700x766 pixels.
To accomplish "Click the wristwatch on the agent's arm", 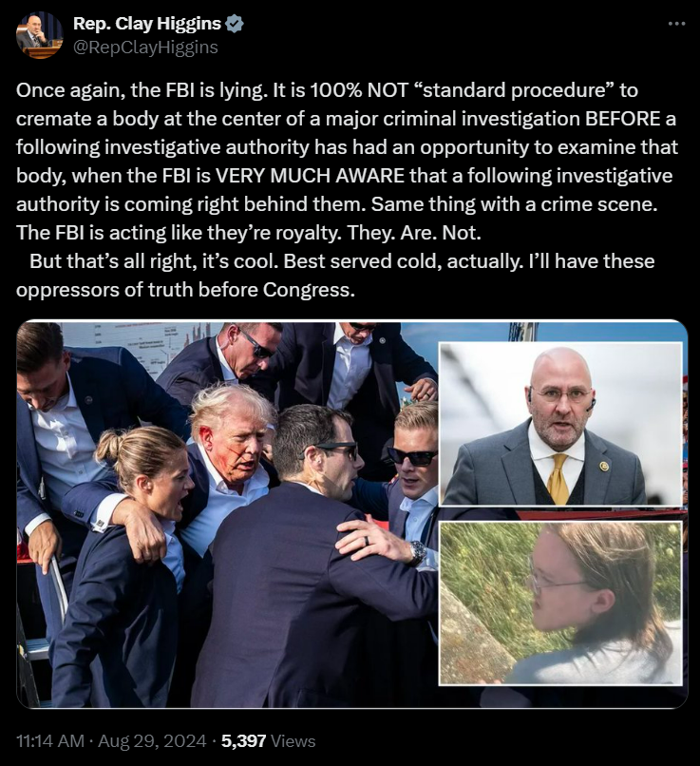I will [x=418, y=552].
